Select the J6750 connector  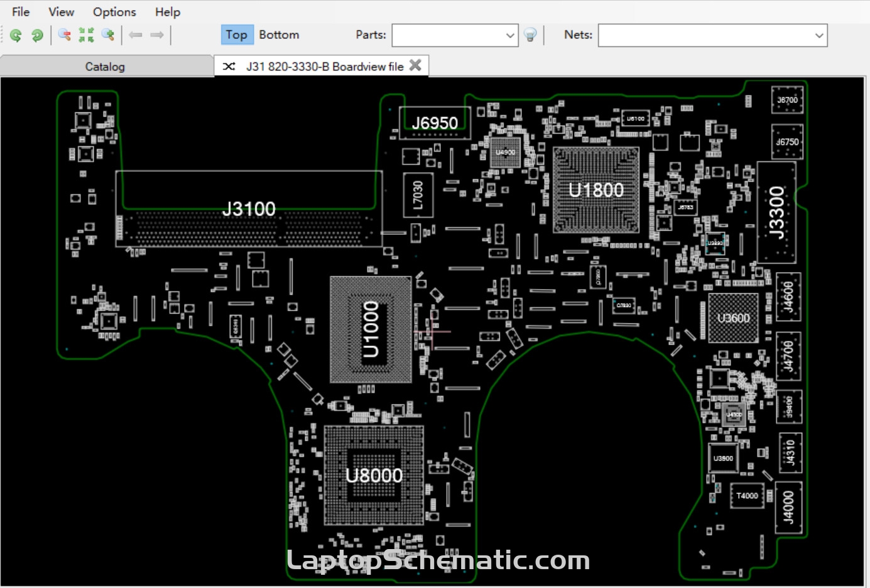click(787, 142)
